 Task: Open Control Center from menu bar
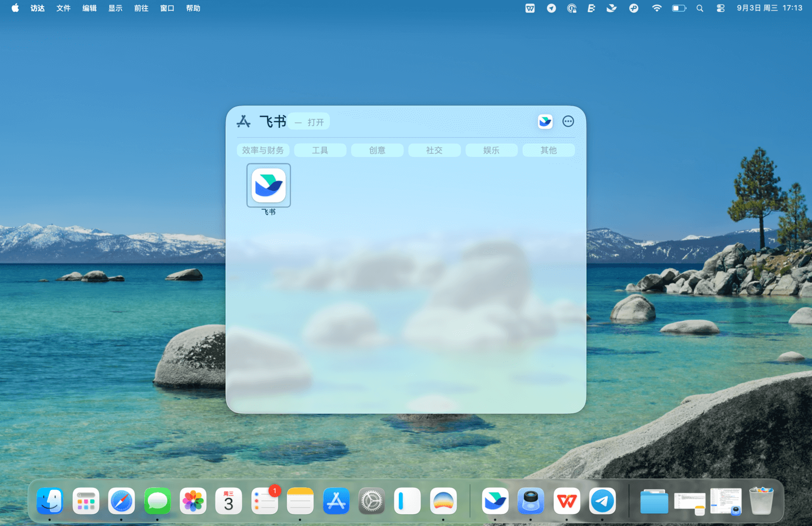720,8
